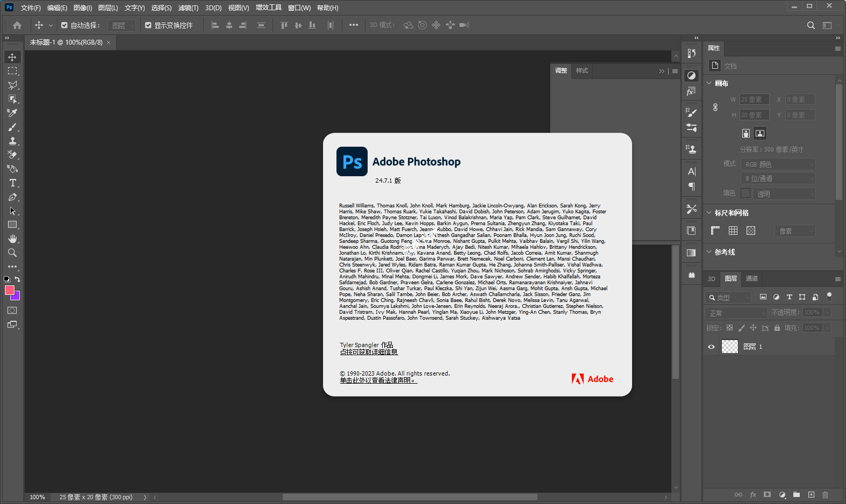
Task: Click the 点按可获取详细信息 link
Action: pos(369,352)
